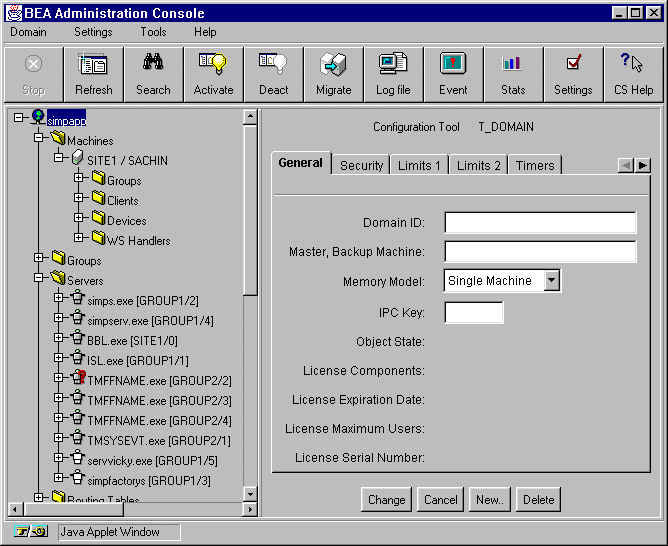668x546 pixels.
Task: Collapse the SITE1 / SACHIN node
Action: tap(58, 157)
